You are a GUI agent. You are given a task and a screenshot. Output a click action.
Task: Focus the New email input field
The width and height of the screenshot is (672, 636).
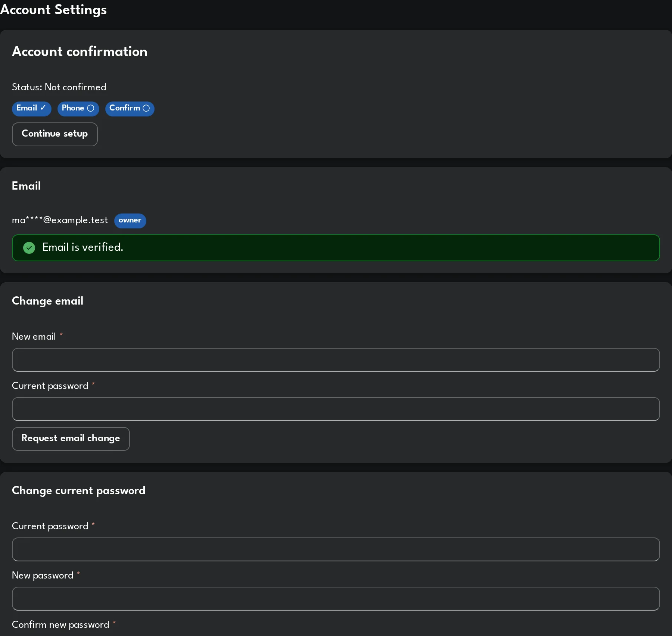pos(336,360)
